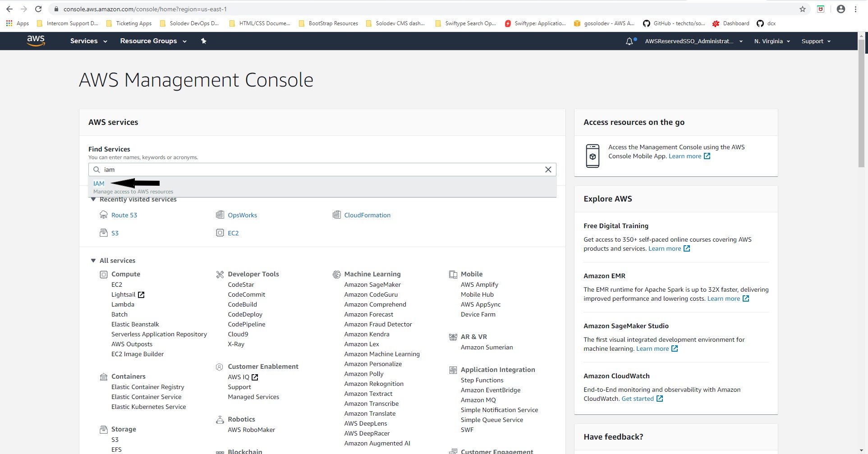Open the notifications bell
Image resolution: width=868 pixels, height=454 pixels.
(630, 41)
